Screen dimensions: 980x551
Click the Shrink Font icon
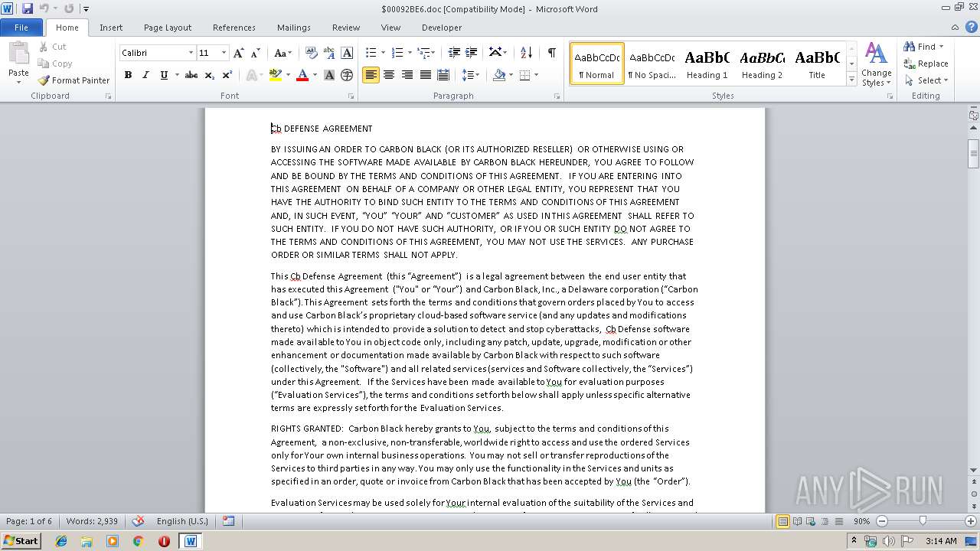[256, 53]
